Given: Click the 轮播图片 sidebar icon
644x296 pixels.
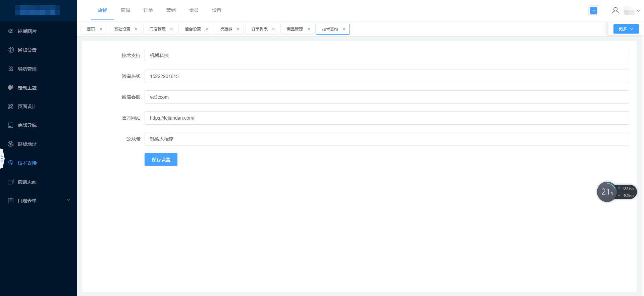Looking at the screenshot, I should coord(11,31).
